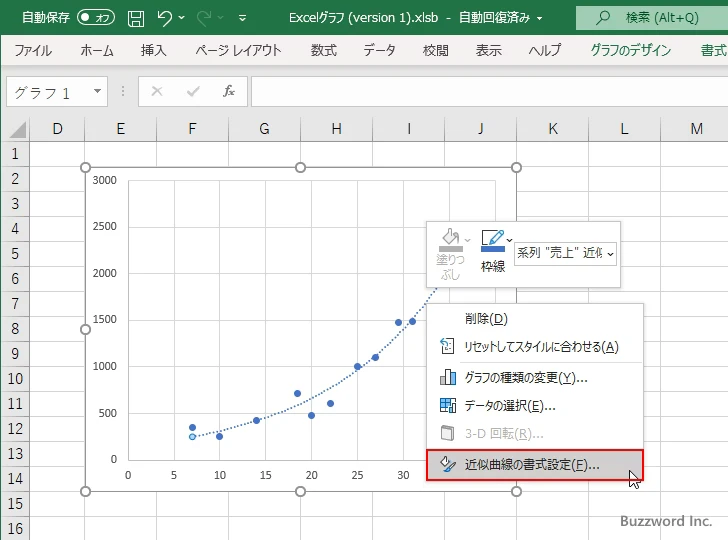Click the データの選択 menu entry
This screenshot has width=728, height=540.
509,405
